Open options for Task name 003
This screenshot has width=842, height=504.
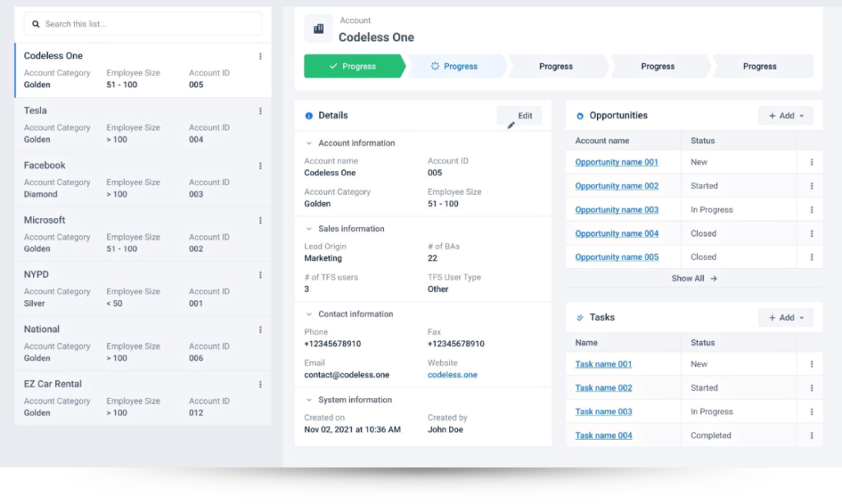pos(812,412)
